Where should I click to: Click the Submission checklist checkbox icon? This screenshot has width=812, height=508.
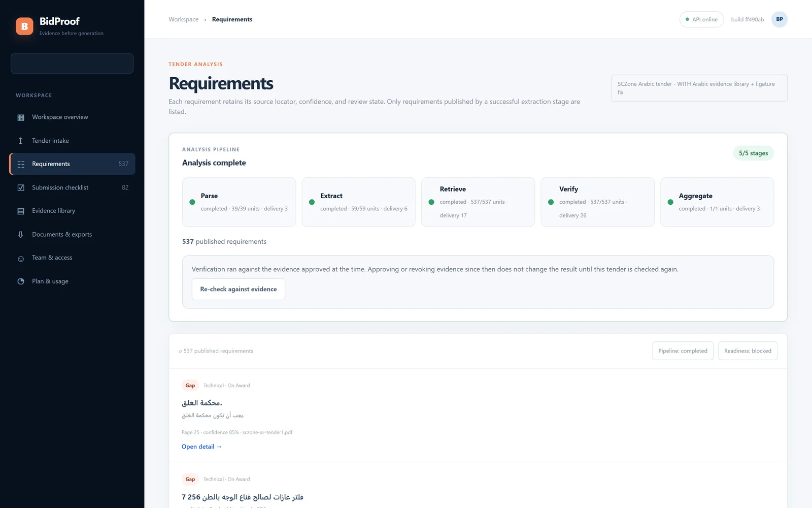point(21,187)
